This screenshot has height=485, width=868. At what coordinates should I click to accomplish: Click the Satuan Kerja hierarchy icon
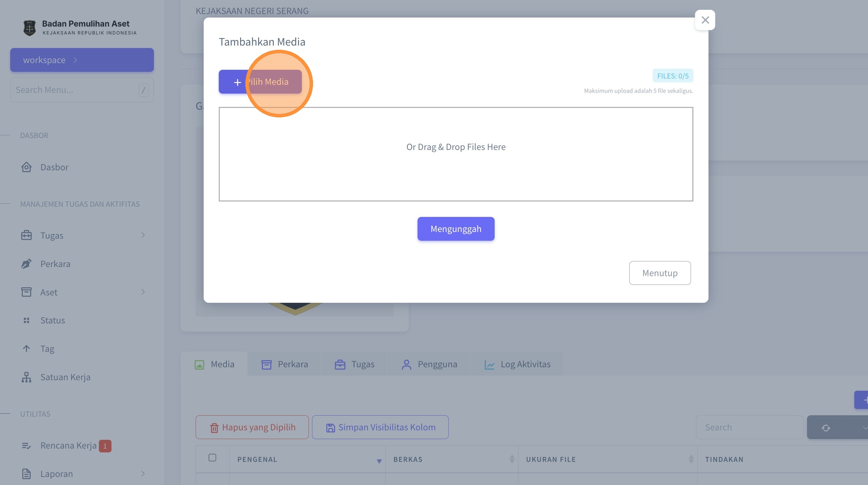tap(26, 377)
